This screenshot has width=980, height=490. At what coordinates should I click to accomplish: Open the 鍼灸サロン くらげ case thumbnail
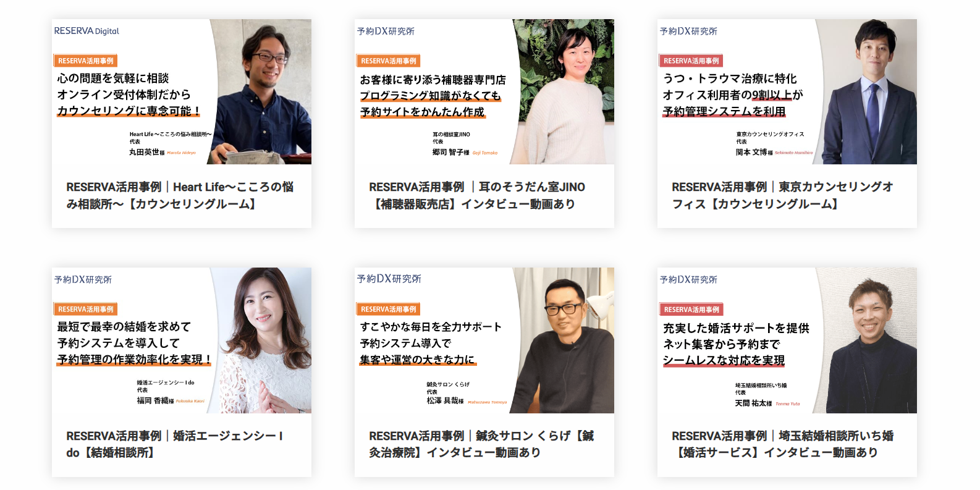pyautogui.click(x=484, y=340)
